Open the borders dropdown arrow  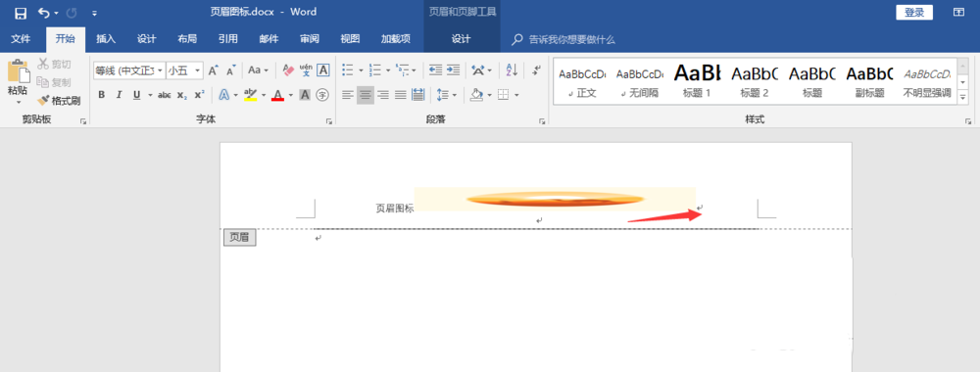tap(515, 96)
